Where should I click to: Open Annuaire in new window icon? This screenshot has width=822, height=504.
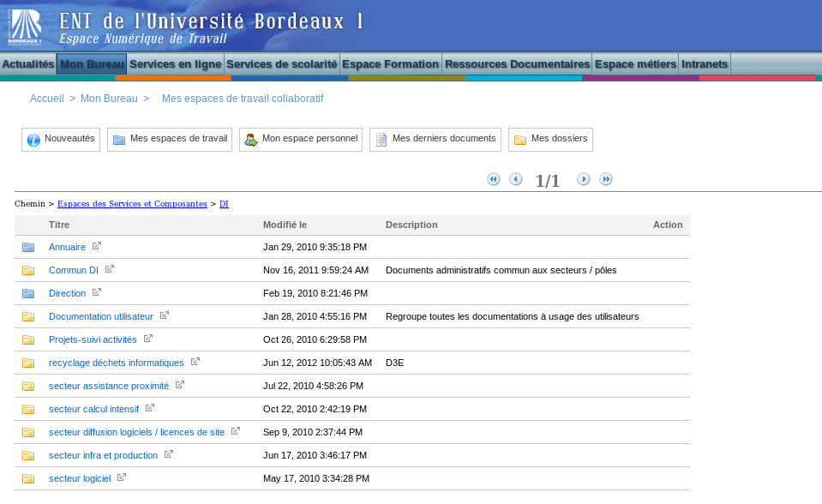point(97,246)
